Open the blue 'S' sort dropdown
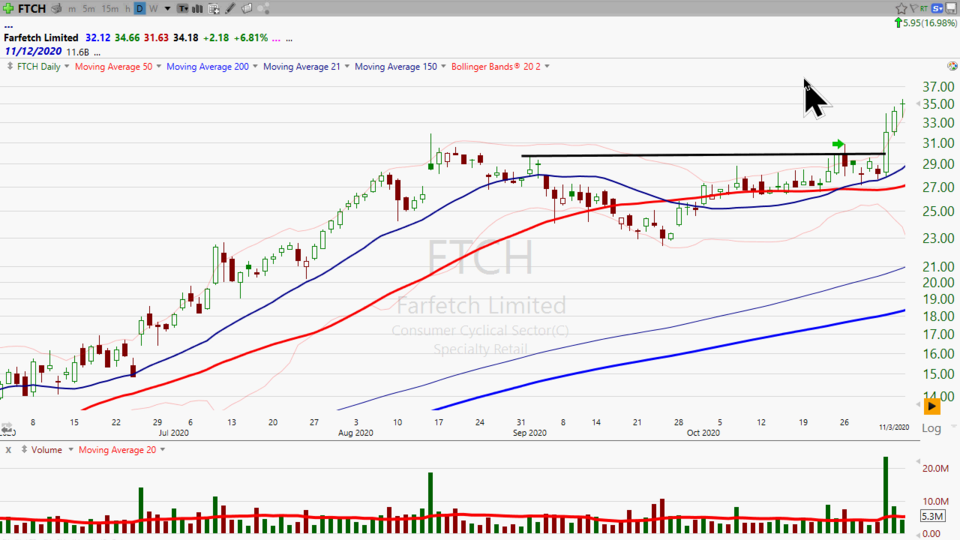The height and width of the screenshot is (540, 960). coord(937,8)
